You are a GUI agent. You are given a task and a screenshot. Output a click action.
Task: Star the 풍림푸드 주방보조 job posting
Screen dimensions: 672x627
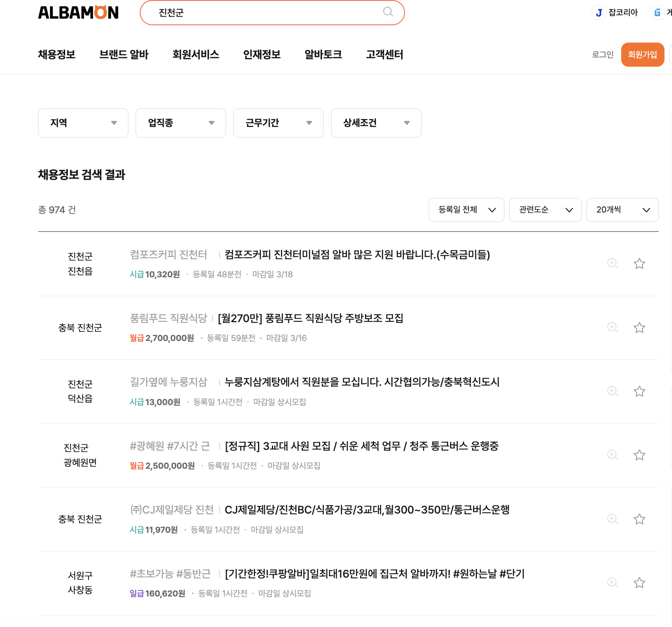point(639,327)
